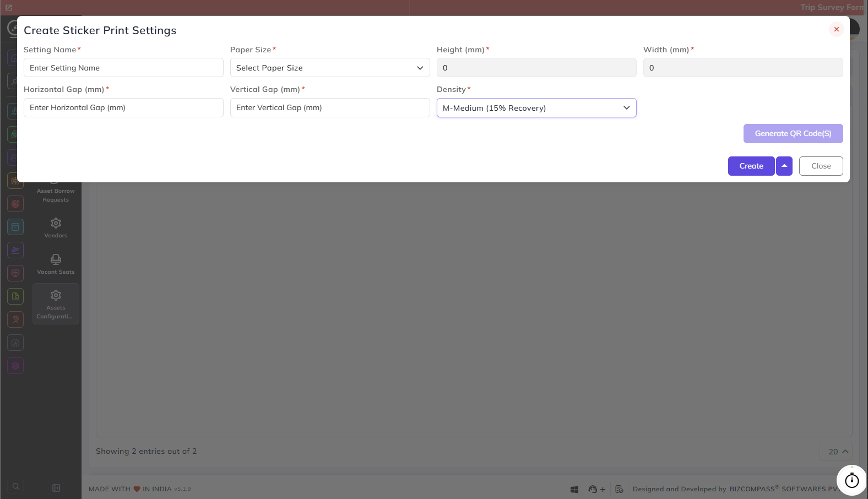Click the green report document module icon

(15, 296)
